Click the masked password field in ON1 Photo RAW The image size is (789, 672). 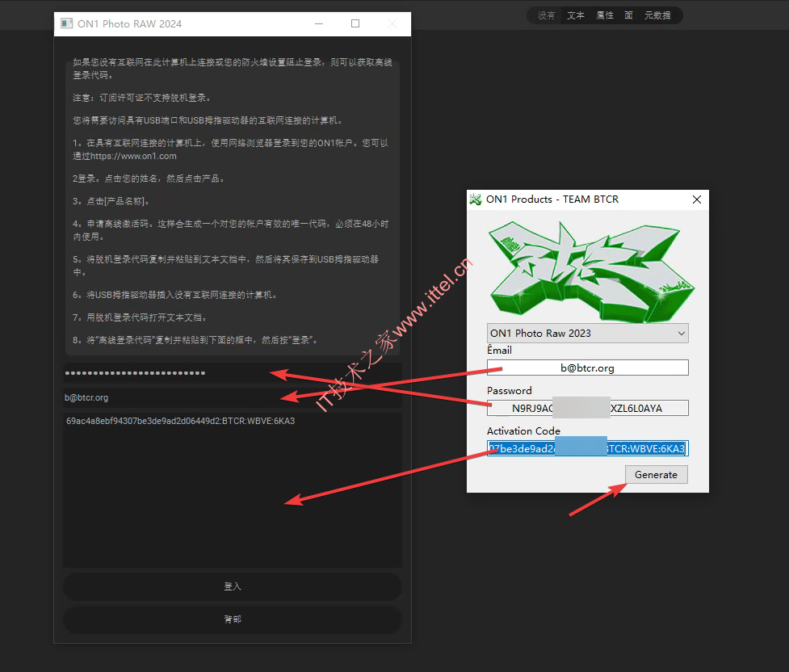232,373
